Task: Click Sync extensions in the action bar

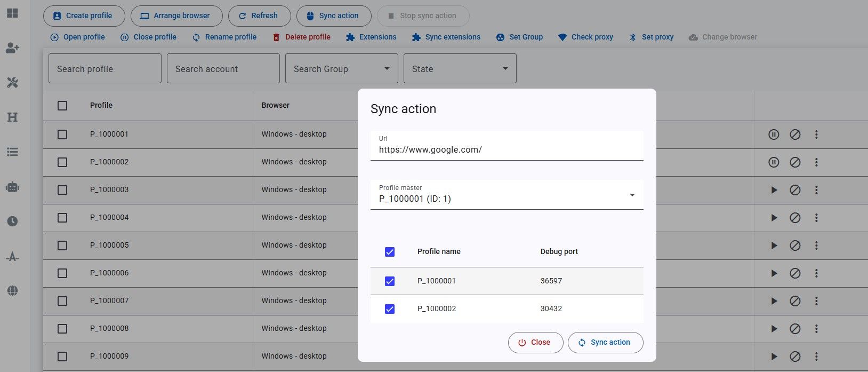Action: click(446, 37)
